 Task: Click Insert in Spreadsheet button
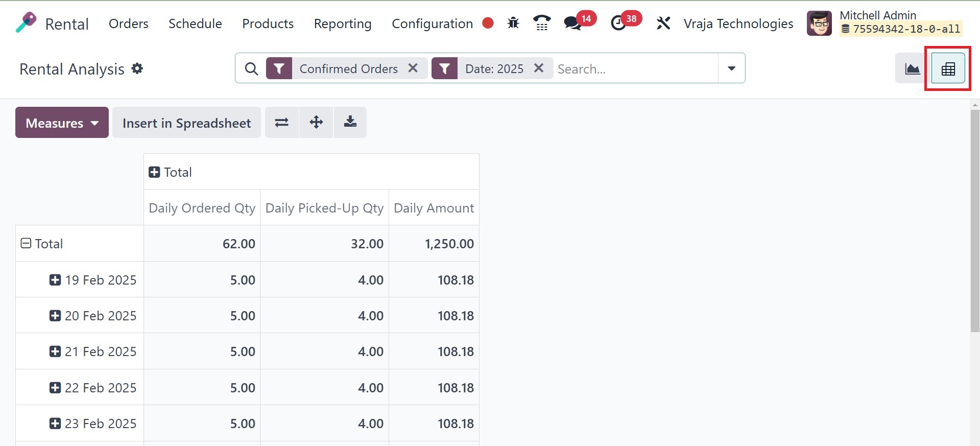coord(186,123)
